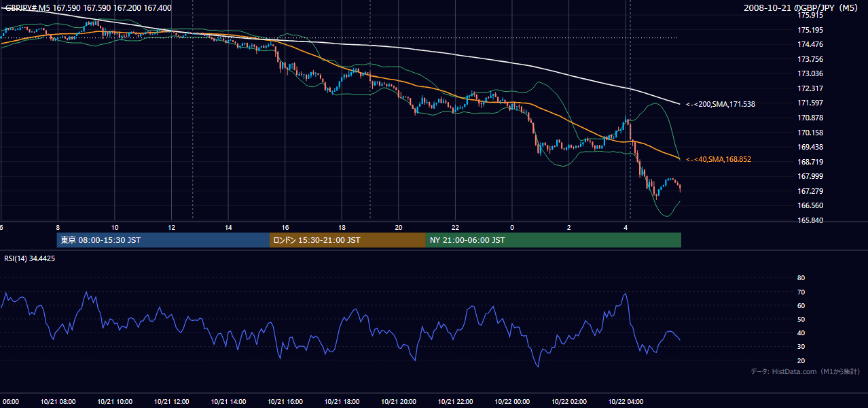Click price axis label 173.036
Screen dimensions: 868x408
(810, 73)
